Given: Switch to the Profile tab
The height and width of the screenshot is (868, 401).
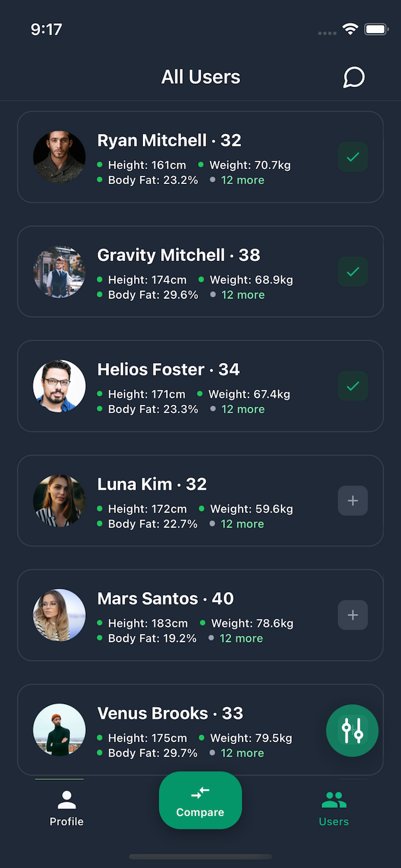Looking at the screenshot, I should tap(66, 807).
